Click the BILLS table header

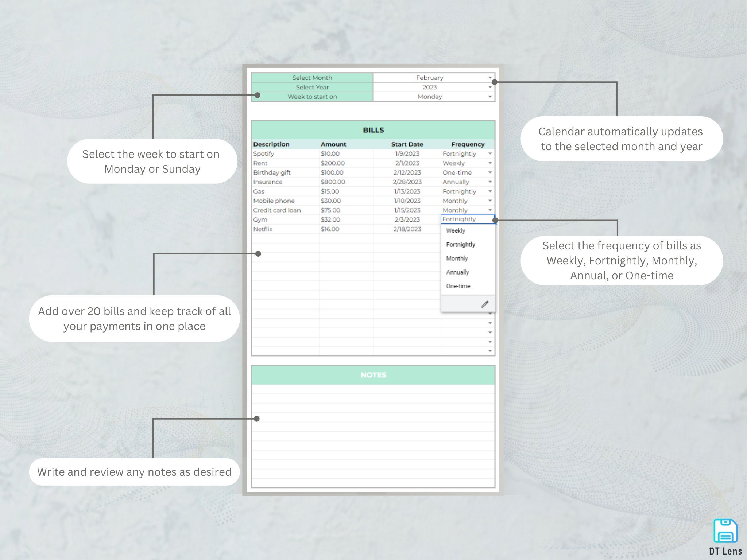click(x=373, y=130)
